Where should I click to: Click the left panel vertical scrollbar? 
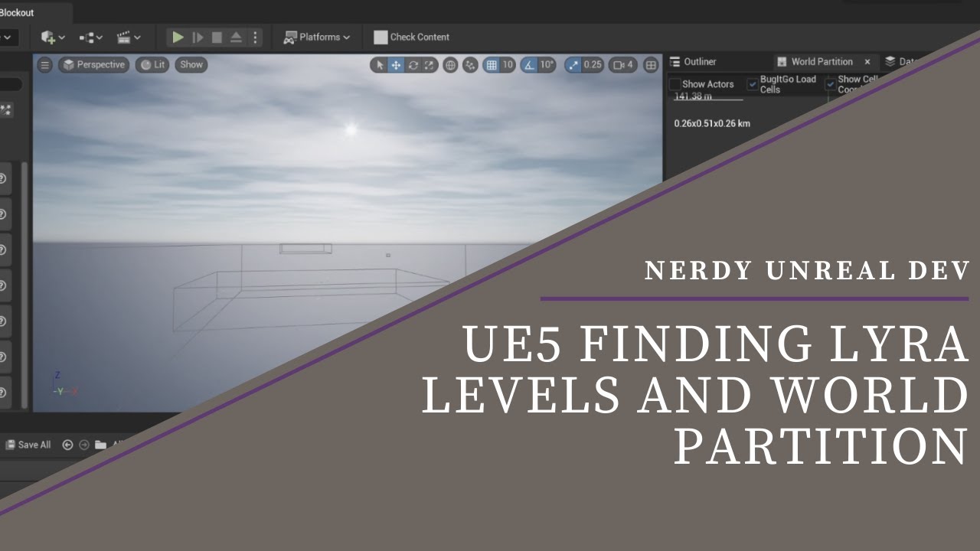pyautogui.click(x=24, y=285)
